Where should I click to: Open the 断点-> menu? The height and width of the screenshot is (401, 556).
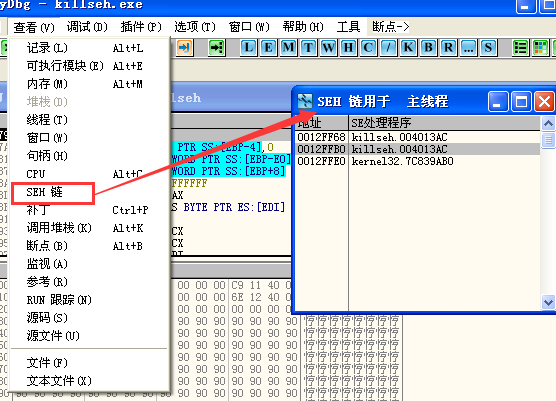(x=390, y=27)
